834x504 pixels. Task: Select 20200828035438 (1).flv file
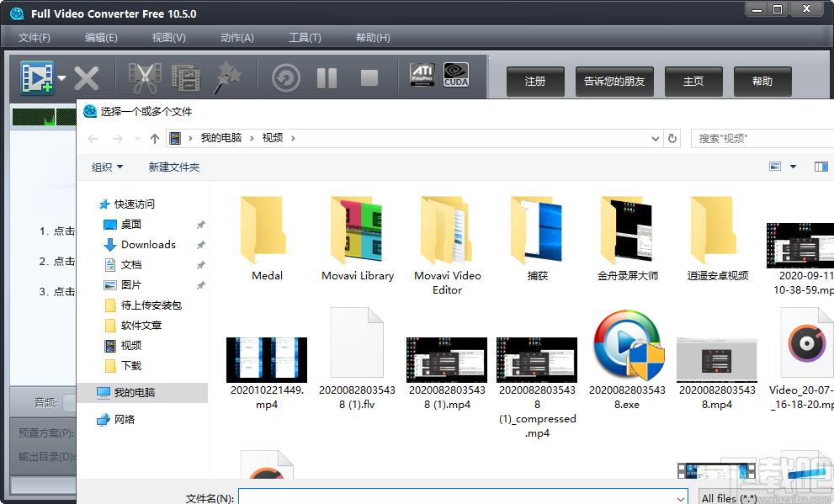click(x=357, y=359)
